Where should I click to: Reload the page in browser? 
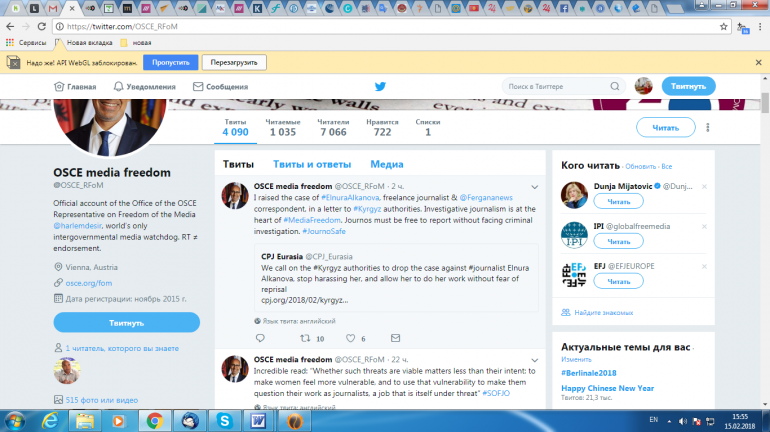(42, 27)
